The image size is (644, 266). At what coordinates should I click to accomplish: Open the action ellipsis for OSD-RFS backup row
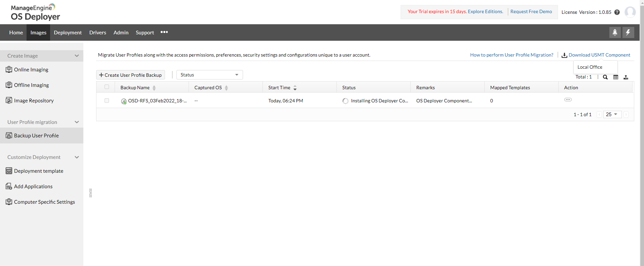tap(568, 100)
